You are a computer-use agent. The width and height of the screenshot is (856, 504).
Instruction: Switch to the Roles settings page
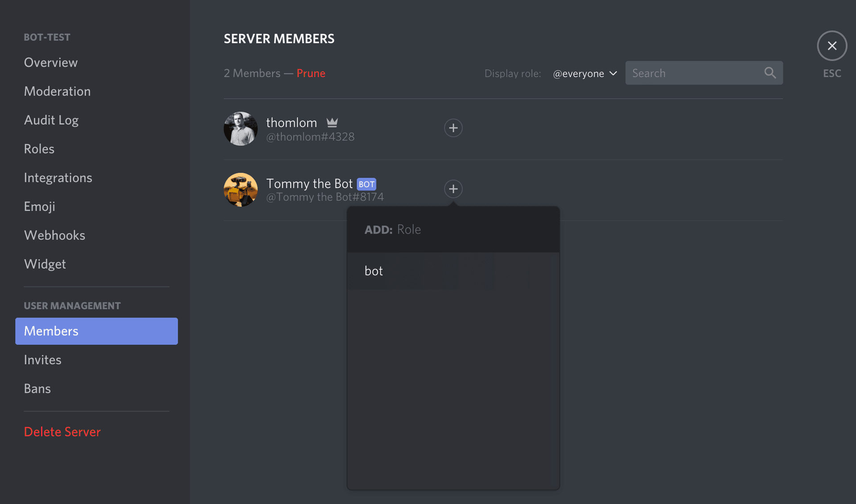pyautogui.click(x=39, y=148)
